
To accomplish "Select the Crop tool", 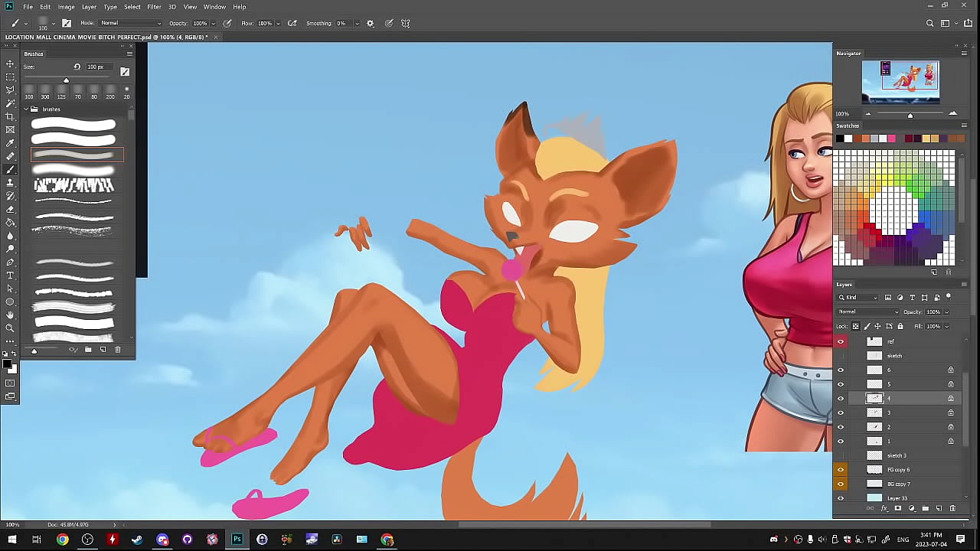I will pos(10,116).
